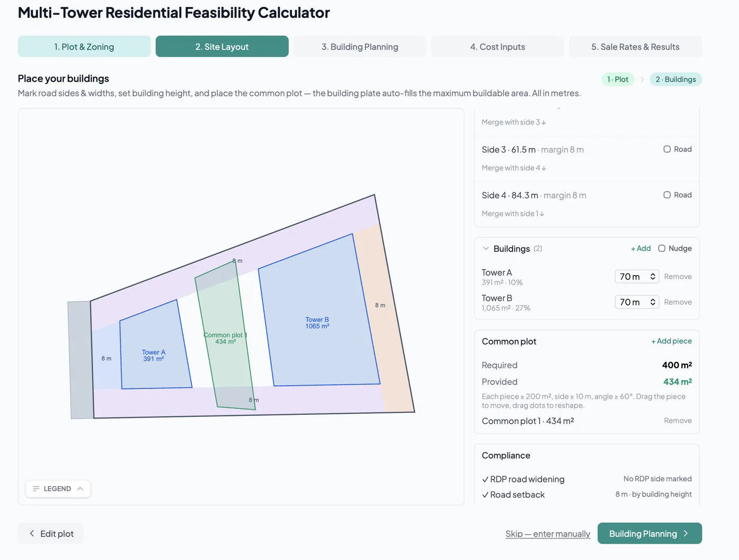The height and width of the screenshot is (560, 739).
Task: Click '+ Add piece' for common plot
Action: 671,341
